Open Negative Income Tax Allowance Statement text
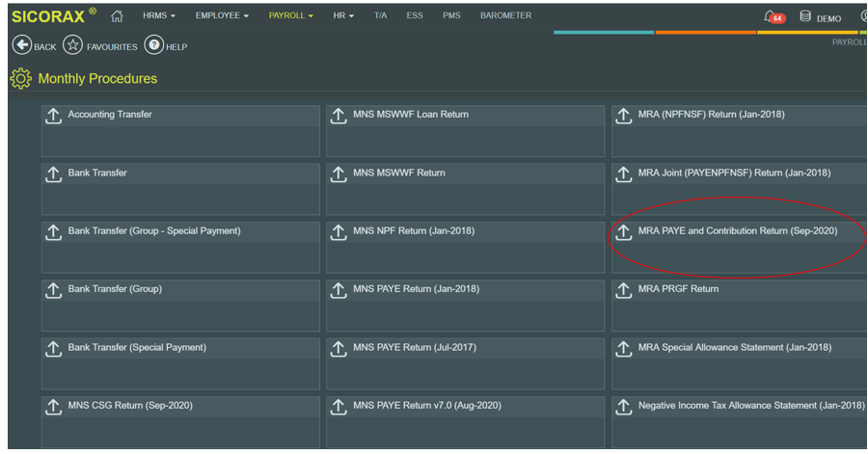868x454 pixels. point(751,406)
